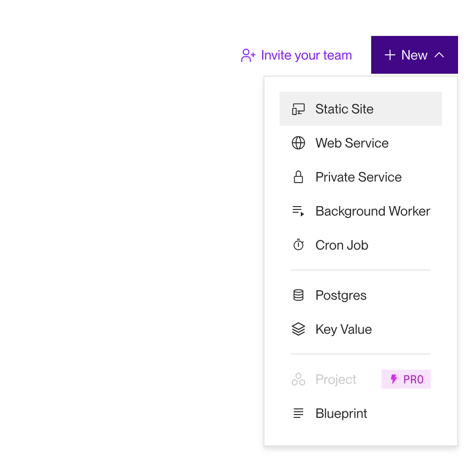Select the Web Service globe icon
Screen dimensions: 476x468
coord(298,143)
